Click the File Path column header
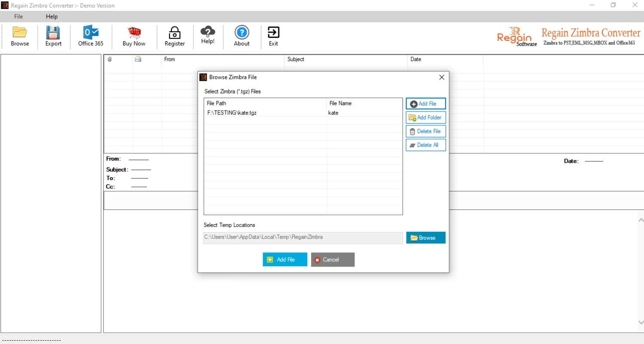 pyautogui.click(x=265, y=103)
